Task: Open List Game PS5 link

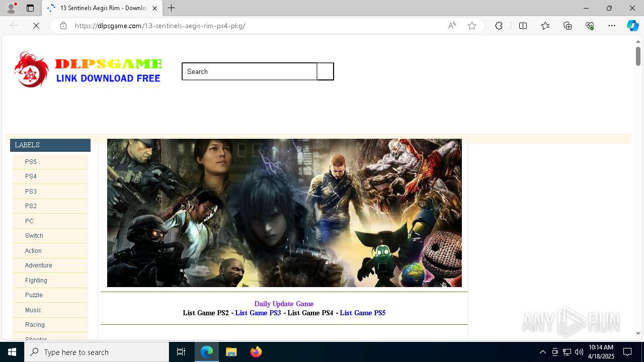Action: [x=363, y=313]
